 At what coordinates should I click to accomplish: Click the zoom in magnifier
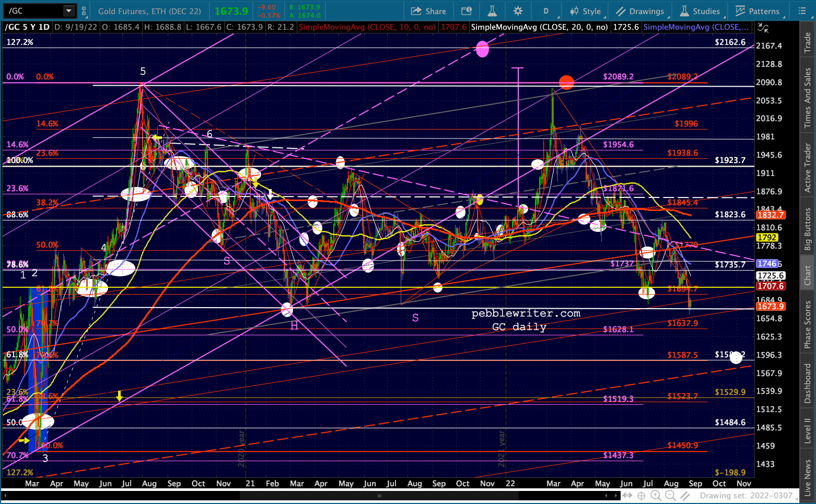click(656, 496)
